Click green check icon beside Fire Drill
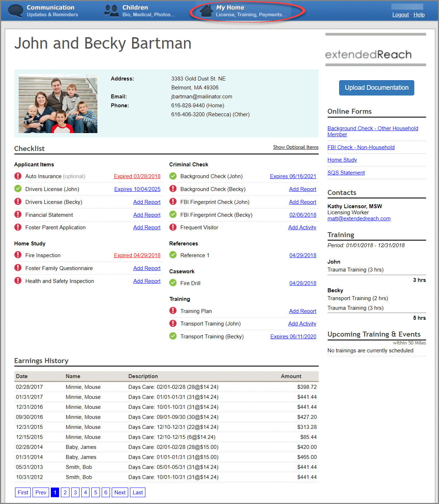Screen dimensions: 439x504 [173, 283]
